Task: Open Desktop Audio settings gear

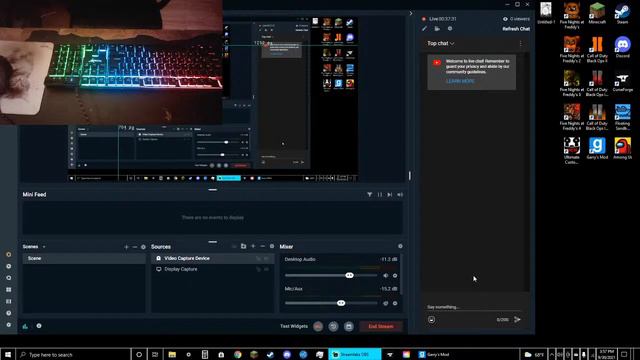Action: 395,276
